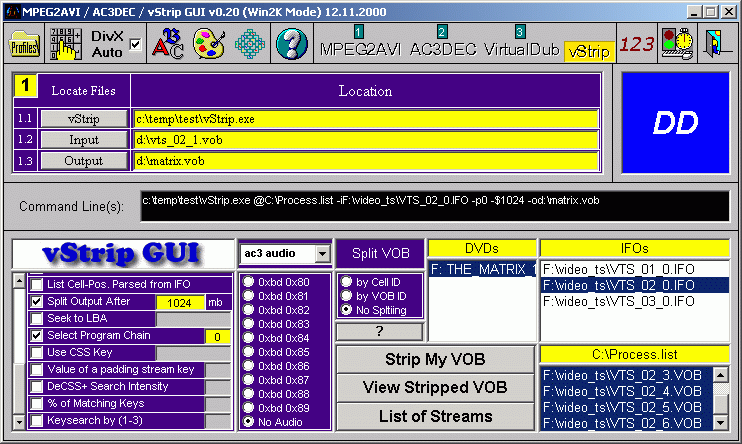The image size is (742, 444).
Task: Open the Profiles folder icon
Action: click(x=24, y=44)
